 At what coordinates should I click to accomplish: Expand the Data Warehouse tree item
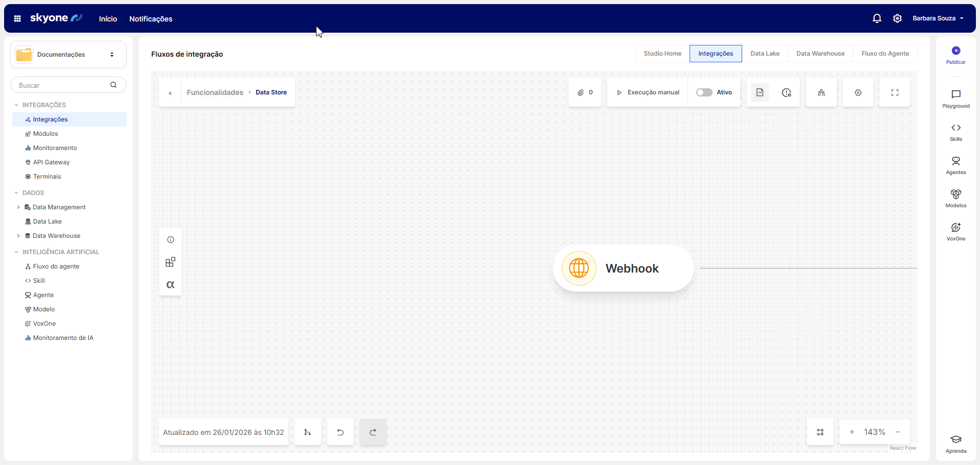(18, 236)
